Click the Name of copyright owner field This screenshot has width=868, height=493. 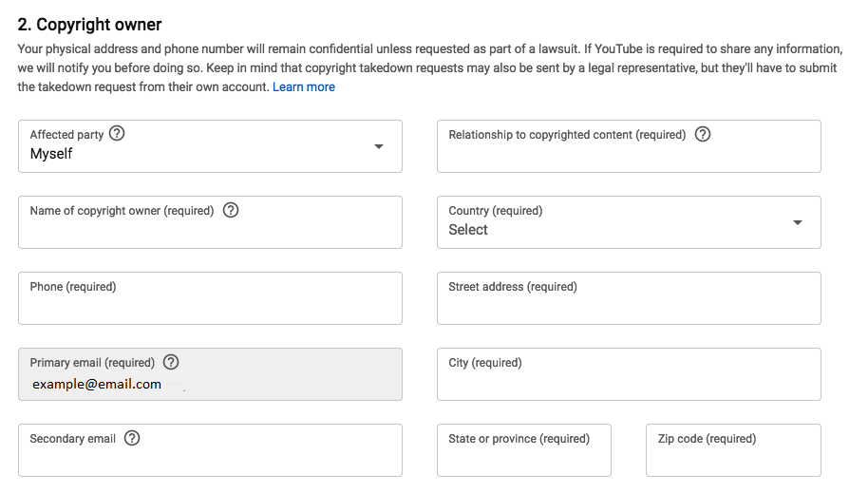tap(210, 229)
